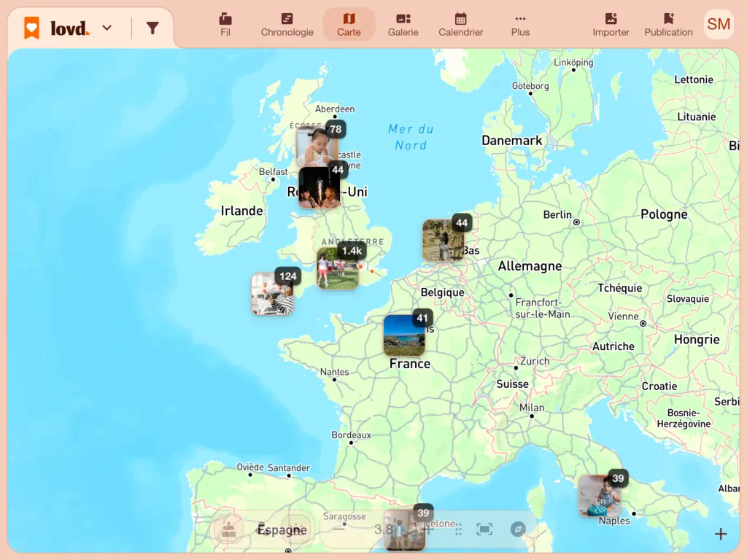Go to the Calendrier view
Image resolution: width=747 pixels, height=560 pixels.
click(461, 25)
